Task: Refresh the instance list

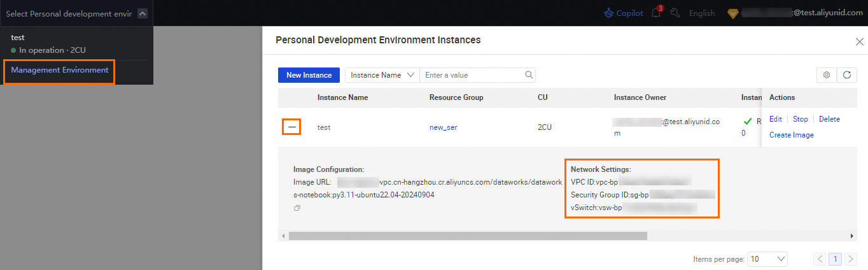Action: click(846, 75)
